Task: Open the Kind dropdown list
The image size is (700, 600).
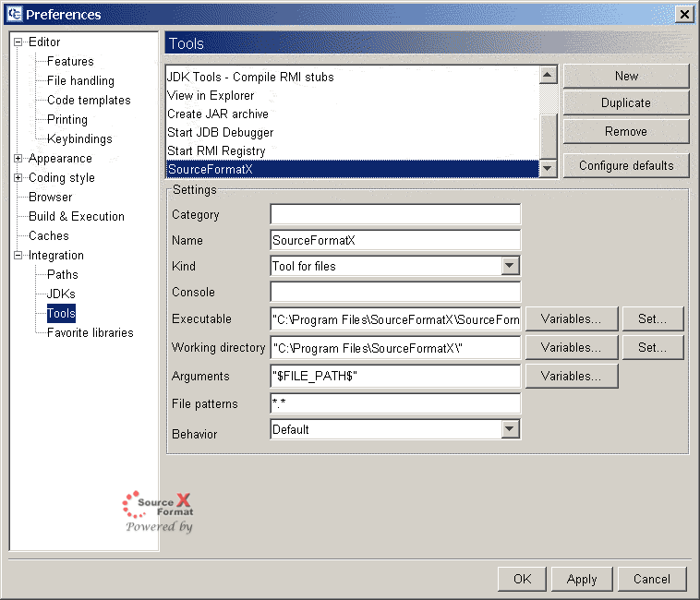Action: (510, 266)
